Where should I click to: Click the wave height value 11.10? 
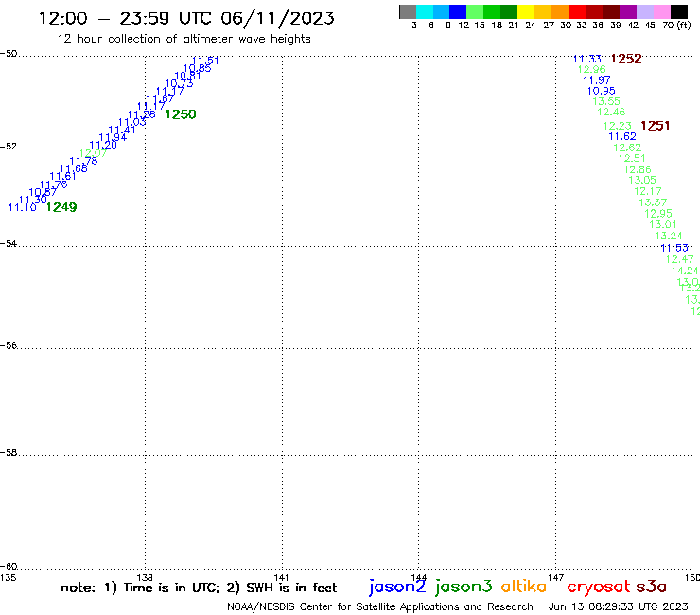[23, 207]
